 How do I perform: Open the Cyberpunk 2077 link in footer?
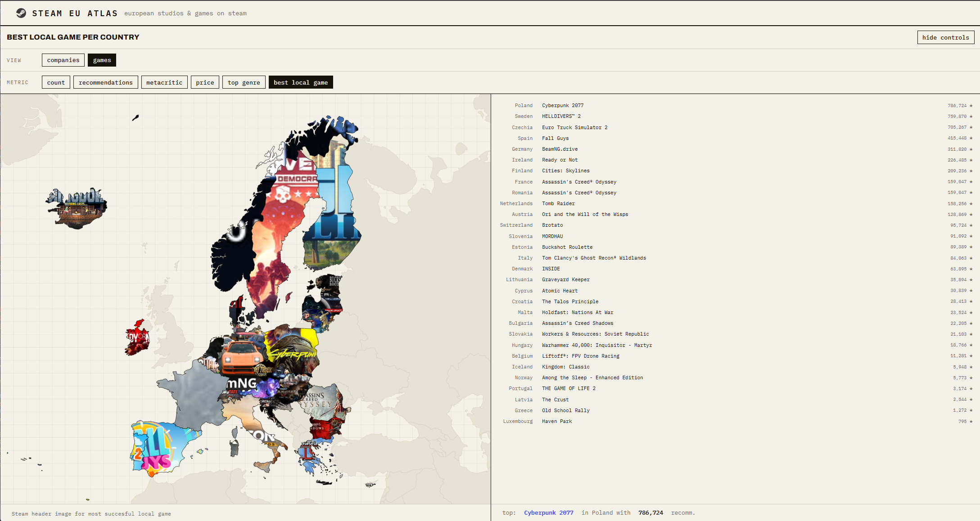[548, 512]
